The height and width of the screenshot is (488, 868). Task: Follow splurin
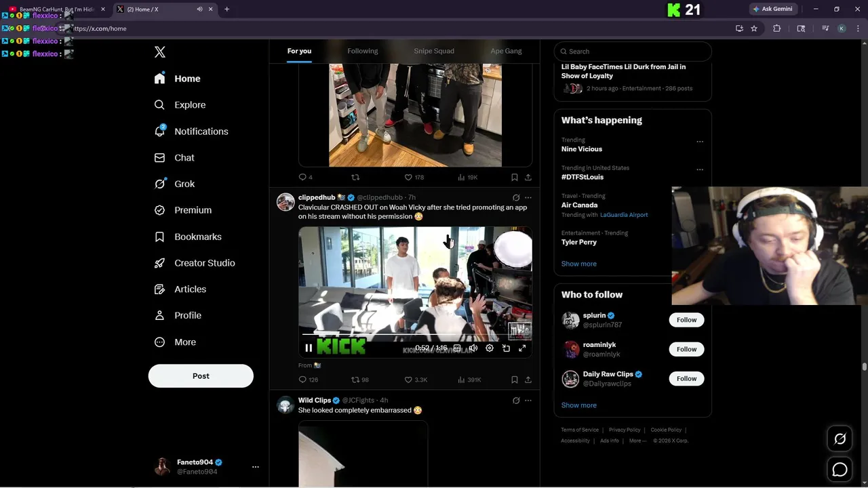tap(686, 320)
